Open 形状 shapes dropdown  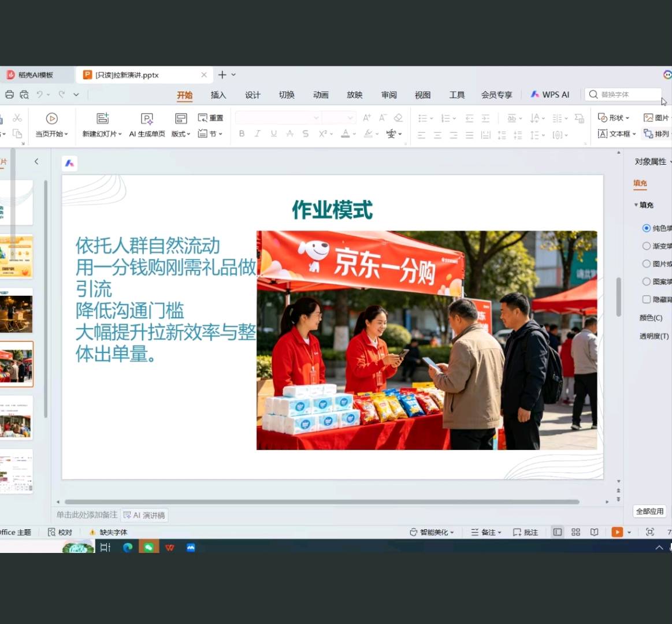[x=614, y=118]
